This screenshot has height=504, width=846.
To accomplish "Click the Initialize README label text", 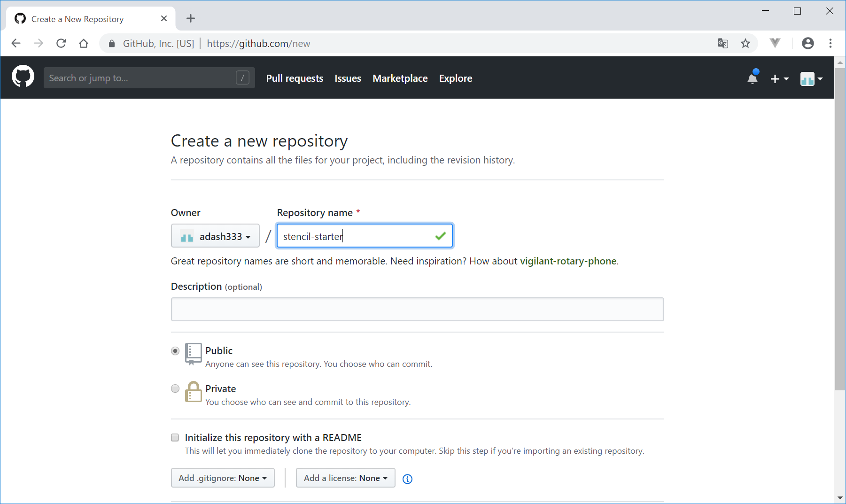I will pyautogui.click(x=273, y=438).
